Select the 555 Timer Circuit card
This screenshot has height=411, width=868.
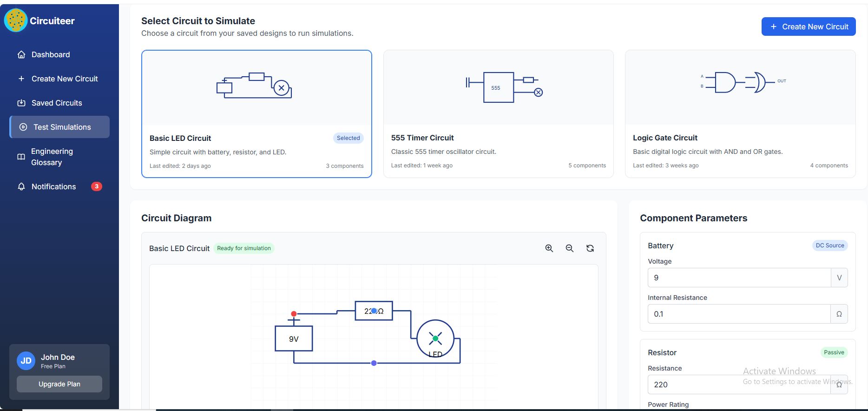pyautogui.click(x=498, y=114)
